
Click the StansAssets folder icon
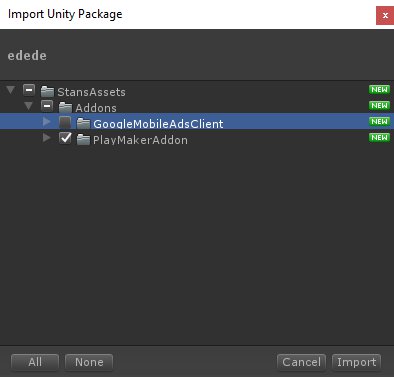47,91
